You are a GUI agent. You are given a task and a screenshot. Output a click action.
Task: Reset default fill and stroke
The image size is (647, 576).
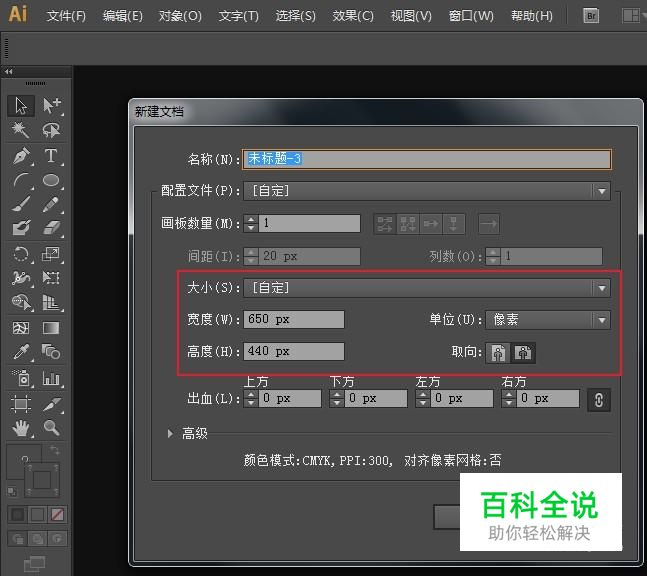click(x=12, y=491)
